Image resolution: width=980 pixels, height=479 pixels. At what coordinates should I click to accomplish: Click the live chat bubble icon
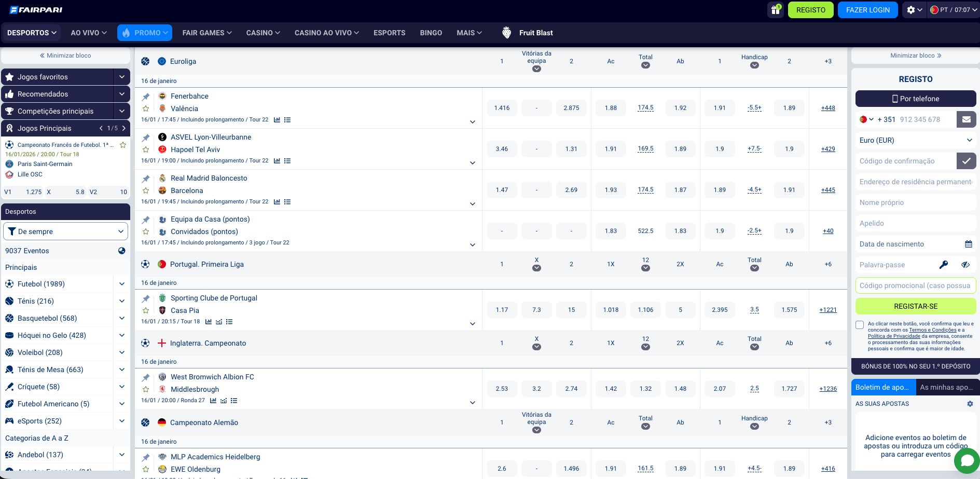point(967,460)
